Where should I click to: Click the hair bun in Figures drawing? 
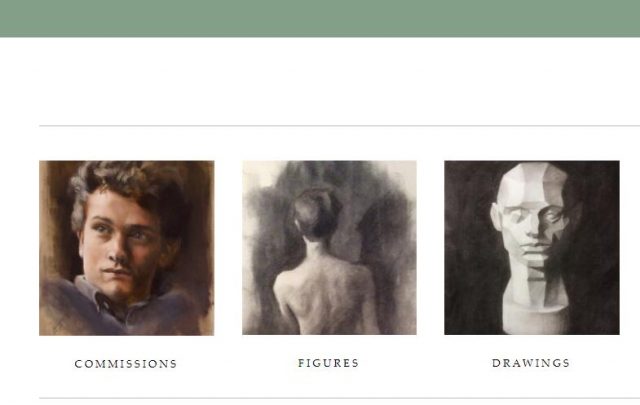coord(316,212)
